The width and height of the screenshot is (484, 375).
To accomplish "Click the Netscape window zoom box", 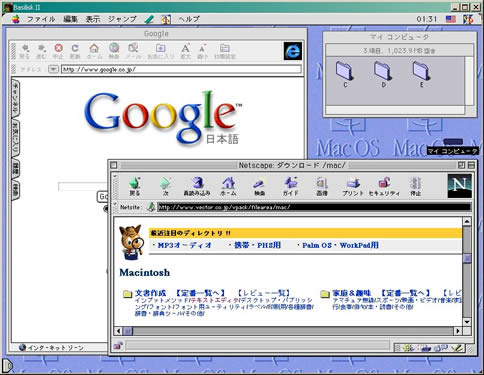I will coord(462,165).
